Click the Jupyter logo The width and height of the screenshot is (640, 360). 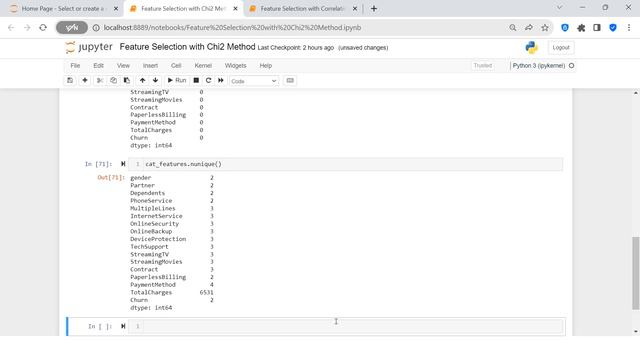coord(89,47)
